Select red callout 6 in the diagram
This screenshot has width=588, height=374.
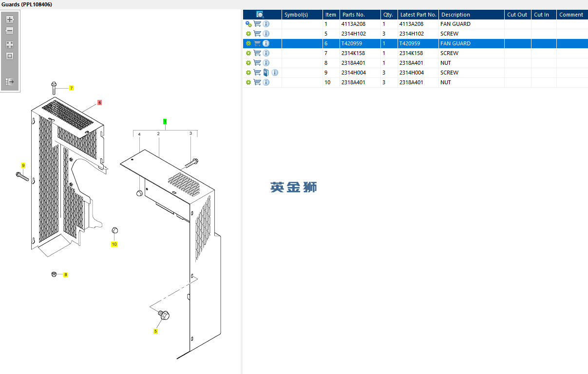click(99, 103)
